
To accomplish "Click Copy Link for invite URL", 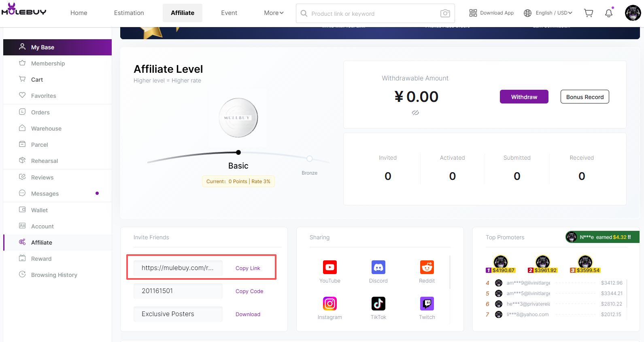I will 248,268.
